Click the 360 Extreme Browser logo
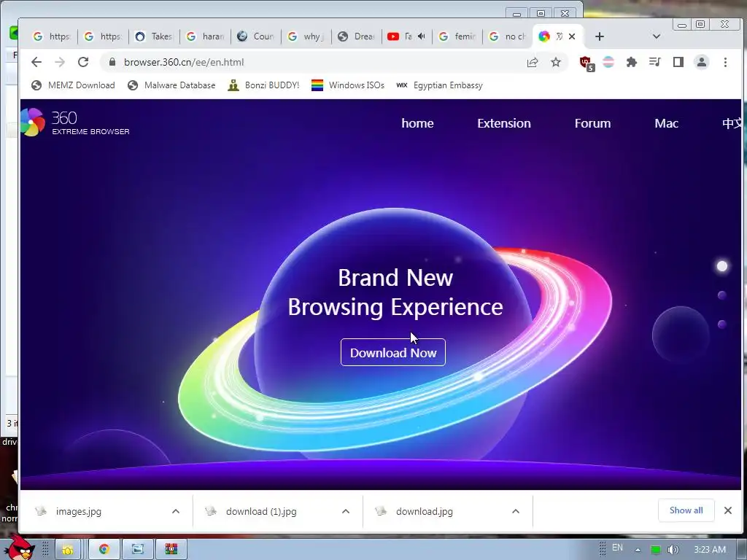 75,122
